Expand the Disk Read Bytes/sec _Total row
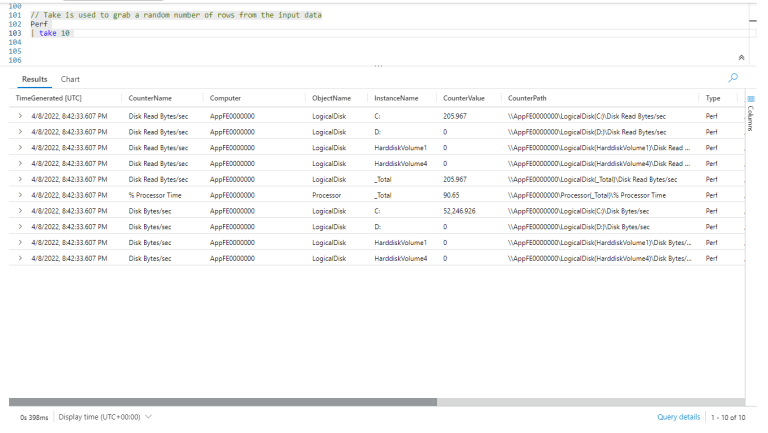 (20, 179)
